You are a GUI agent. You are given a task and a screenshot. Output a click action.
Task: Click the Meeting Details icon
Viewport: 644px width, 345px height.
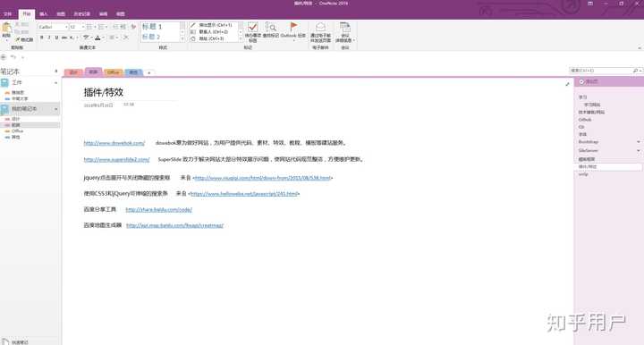pyautogui.click(x=344, y=28)
